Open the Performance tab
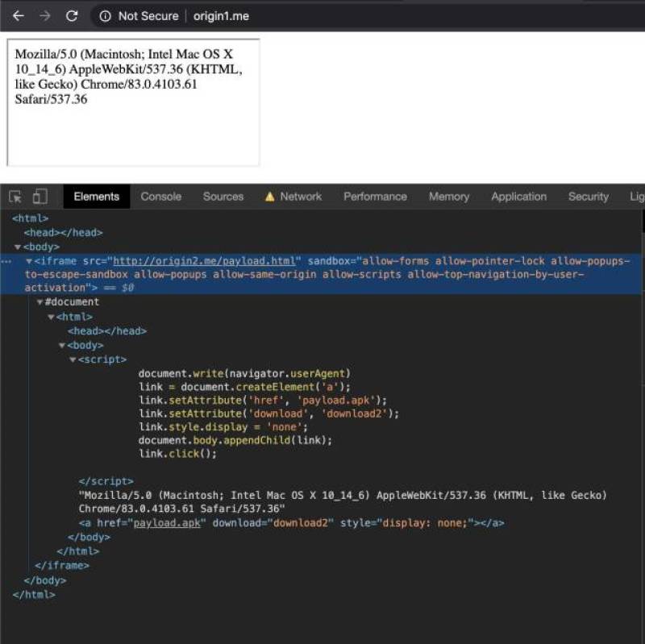The height and width of the screenshot is (644, 645). (375, 197)
